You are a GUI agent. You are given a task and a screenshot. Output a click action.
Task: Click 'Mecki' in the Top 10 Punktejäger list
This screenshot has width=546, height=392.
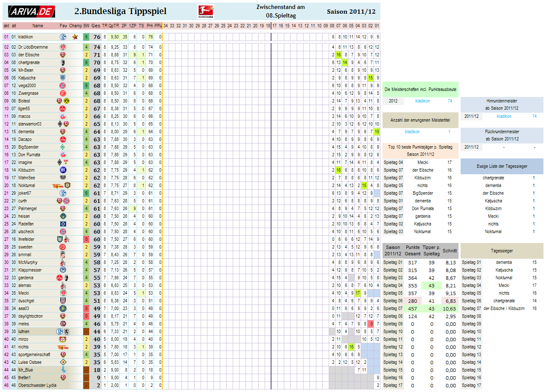coord(423,163)
